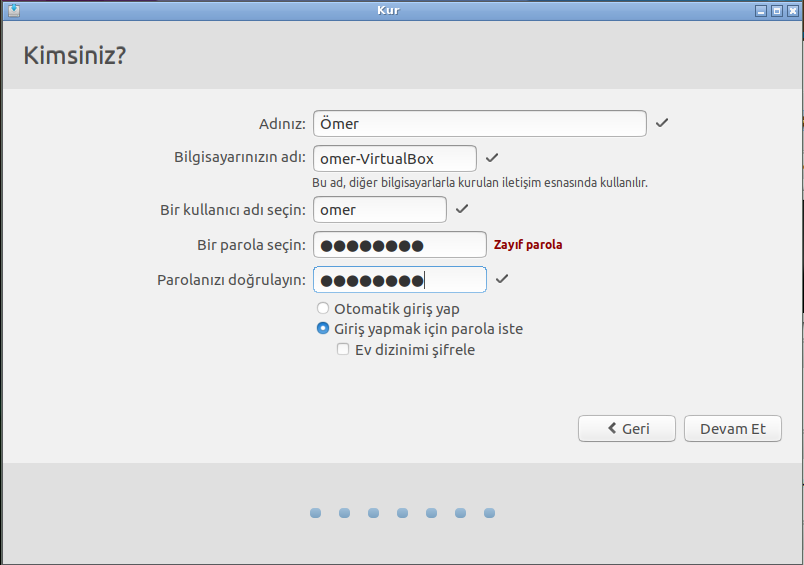This screenshot has width=804, height=565.
Task: Click the checkmark beside omer-VirtualBox computer name
Action: click(x=492, y=158)
